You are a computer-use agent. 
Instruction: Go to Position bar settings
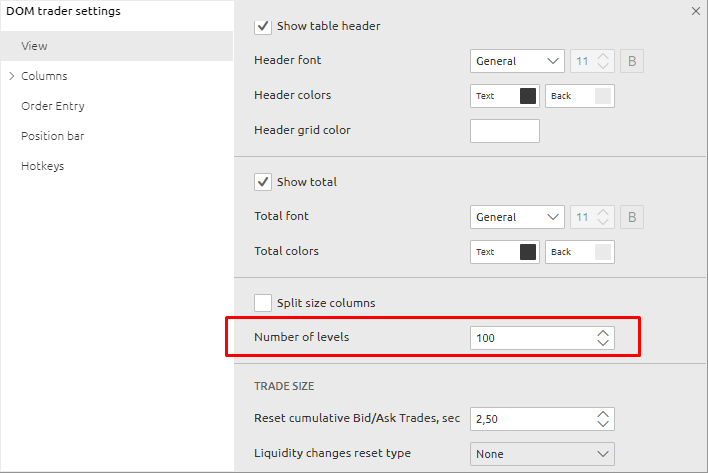tap(51, 136)
